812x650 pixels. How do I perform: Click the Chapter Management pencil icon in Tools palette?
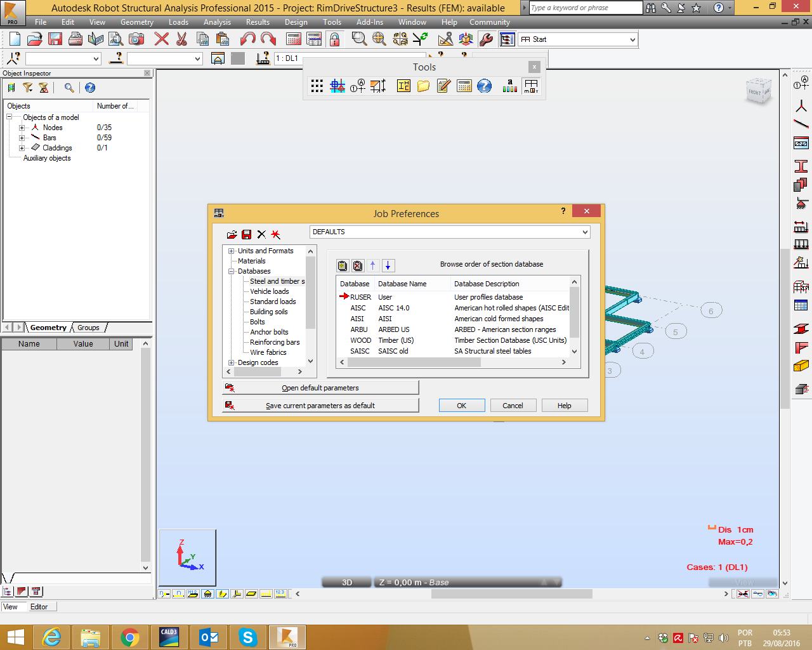click(443, 86)
